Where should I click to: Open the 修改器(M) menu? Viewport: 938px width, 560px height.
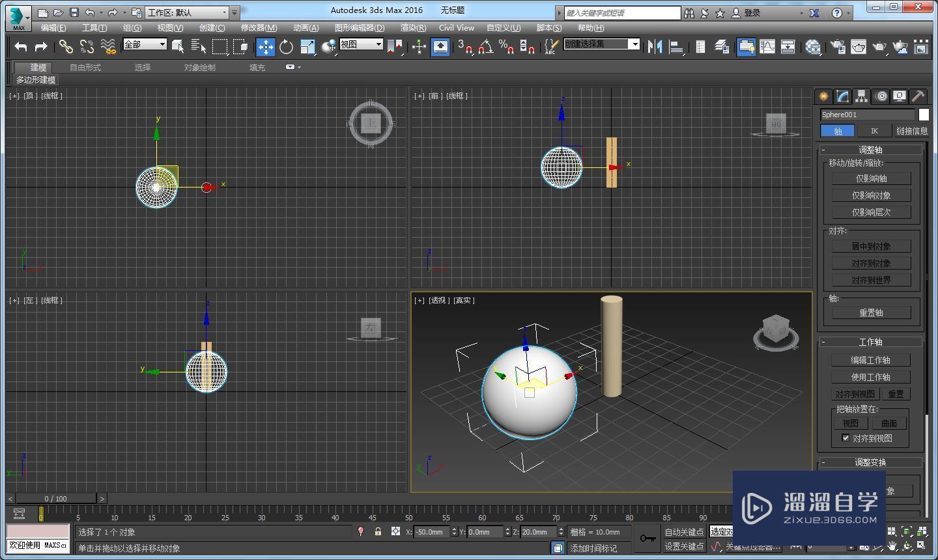click(259, 28)
